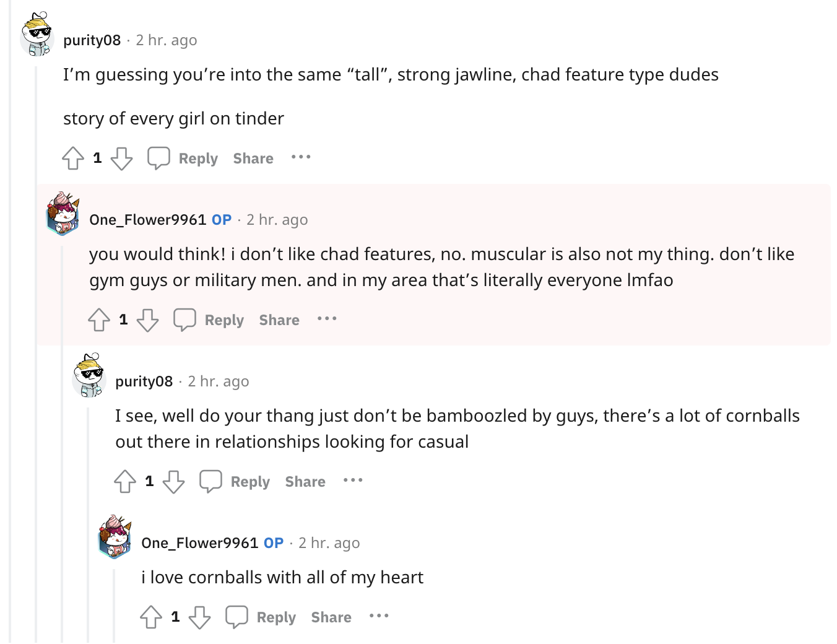The image size is (837, 644).
Task: Upvote purity08's tinder comment
Action: click(73, 159)
